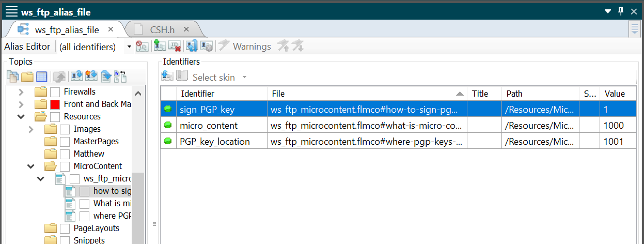Open the hamburger menu in the title bar

pos(11,11)
